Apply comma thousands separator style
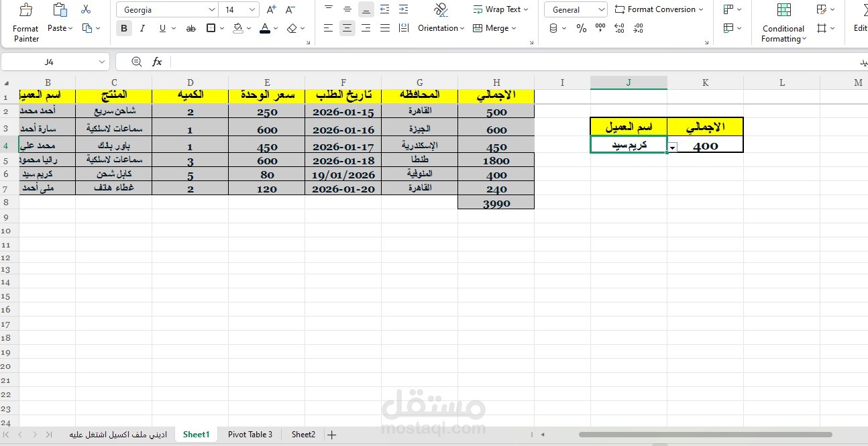Viewport: 868px width, 446px height. pos(600,28)
